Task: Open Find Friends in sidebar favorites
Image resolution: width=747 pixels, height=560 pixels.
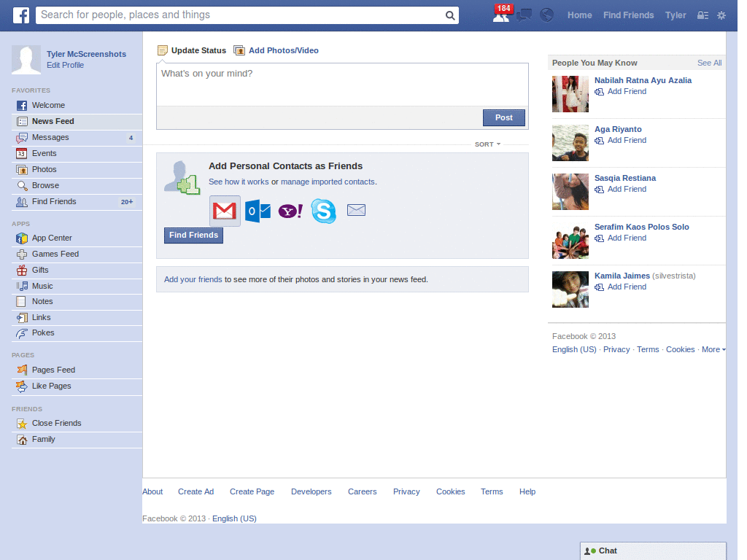Action: pyautogui.click(x=77, y=202)
